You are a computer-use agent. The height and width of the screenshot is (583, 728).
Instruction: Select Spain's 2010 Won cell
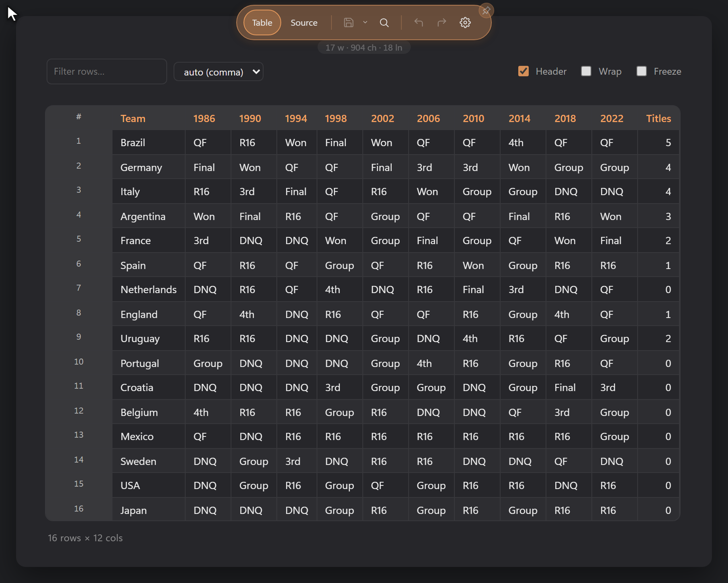[477, 265]
